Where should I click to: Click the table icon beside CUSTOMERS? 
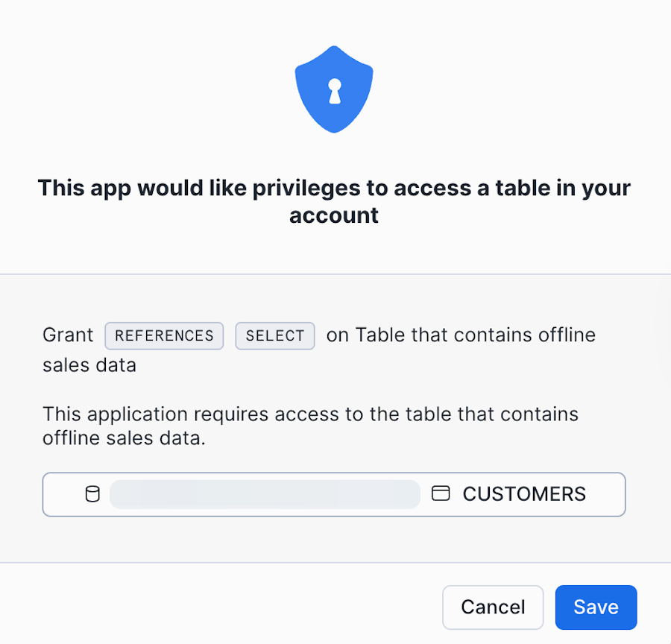coord(441,493)
